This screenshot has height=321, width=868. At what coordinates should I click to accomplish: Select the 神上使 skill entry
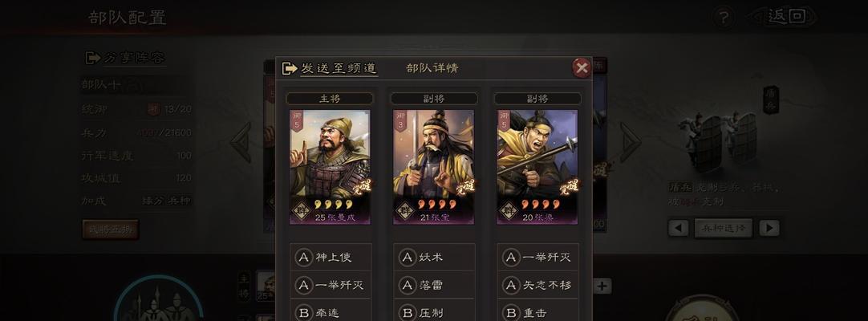[x=331, y=258]
